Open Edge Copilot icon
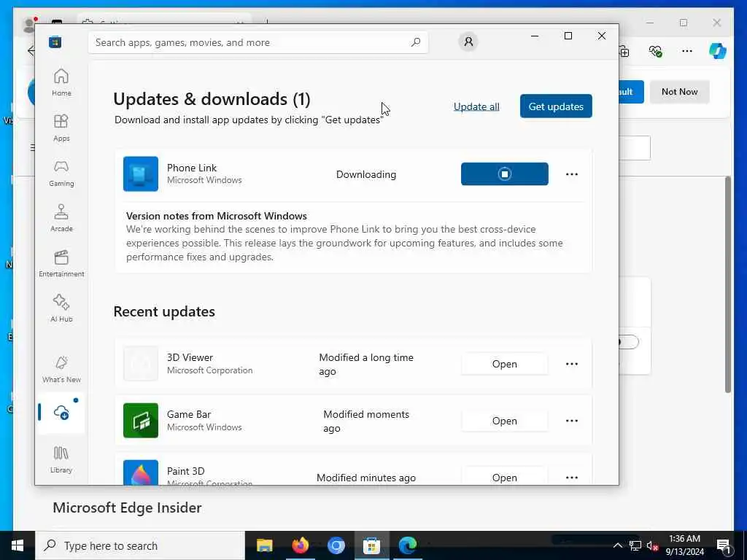The height and width of the screenshot is (560, 747). pos(718,50)
